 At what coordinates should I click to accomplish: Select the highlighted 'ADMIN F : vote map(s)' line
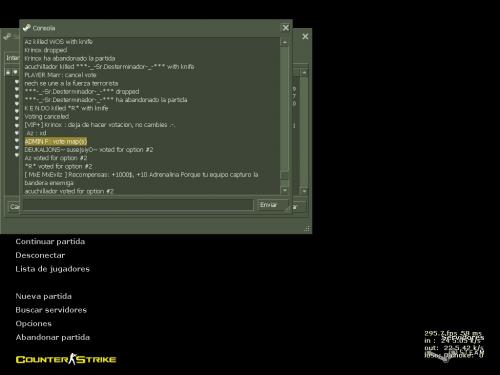(56, 141)
